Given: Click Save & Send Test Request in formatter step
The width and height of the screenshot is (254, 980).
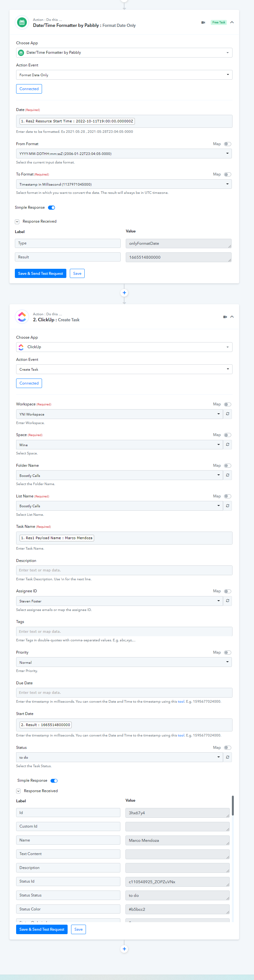Looking at the screenshot, I should pyautogui.click(x=40, y=274).
